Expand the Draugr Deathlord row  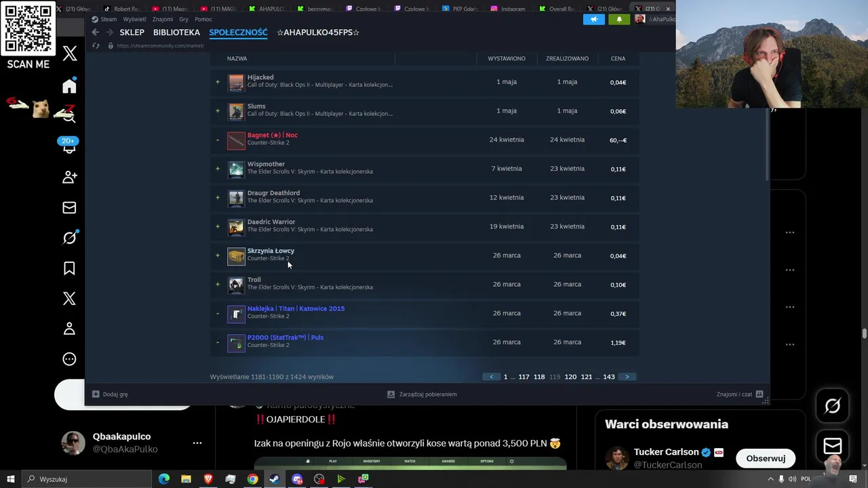coord(218,197)
